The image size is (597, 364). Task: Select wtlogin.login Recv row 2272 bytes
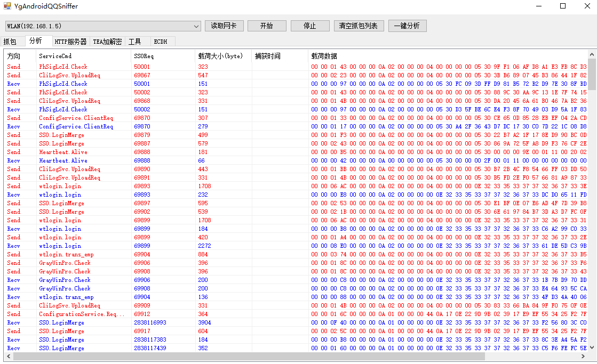(x=296, y=246)
